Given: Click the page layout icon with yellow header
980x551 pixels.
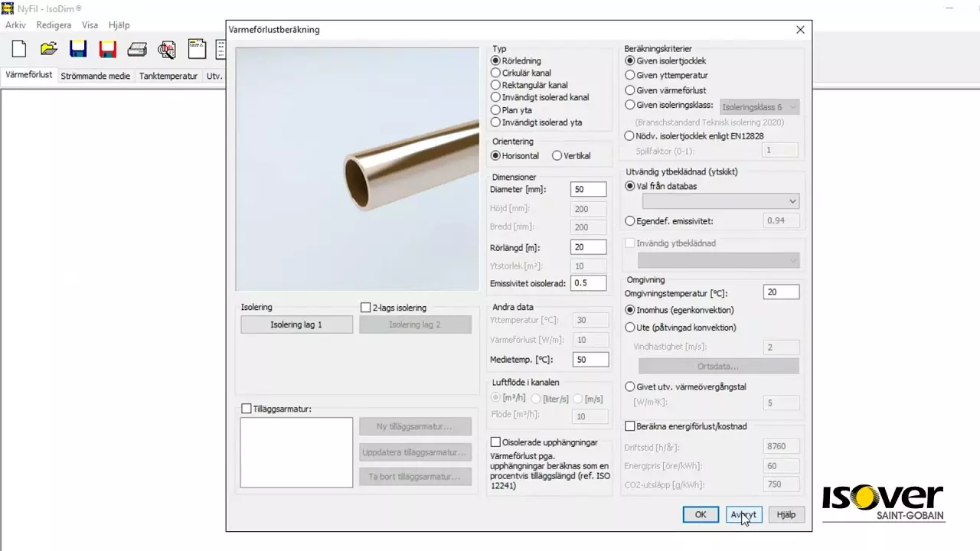Looking at the screenshot, I should [x=197, y=49].
